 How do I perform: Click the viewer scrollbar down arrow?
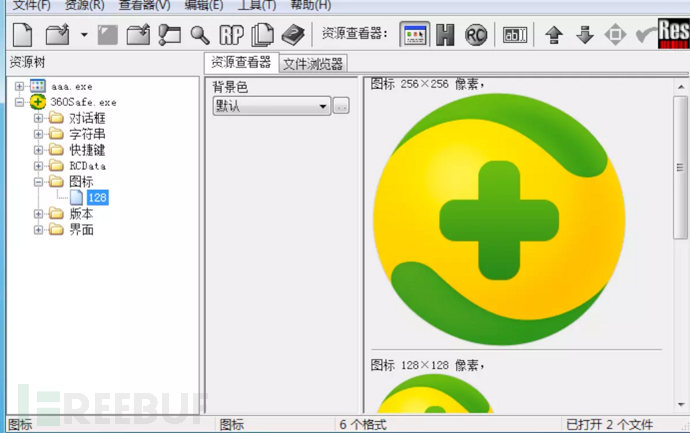tap(681, 404)
